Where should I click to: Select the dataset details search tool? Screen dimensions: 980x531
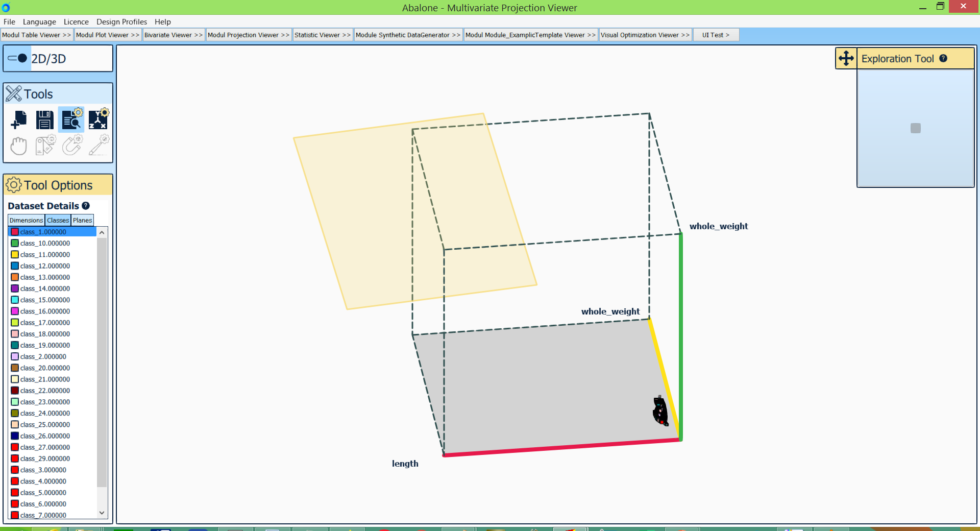(x=71, y=119)
